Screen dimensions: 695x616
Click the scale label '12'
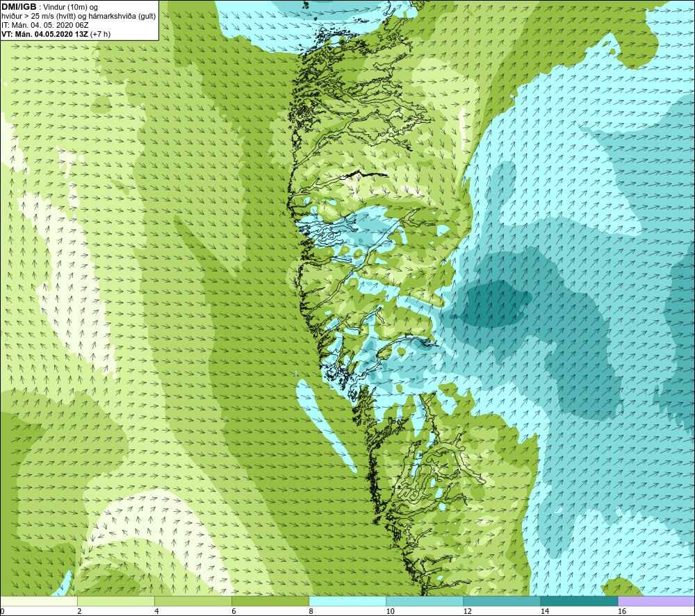coord(467,611)
